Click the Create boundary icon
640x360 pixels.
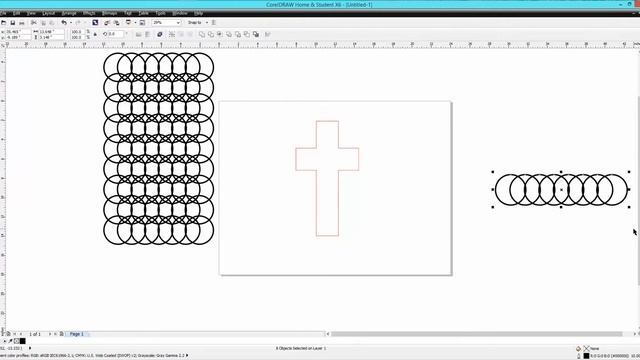(256, 34)
